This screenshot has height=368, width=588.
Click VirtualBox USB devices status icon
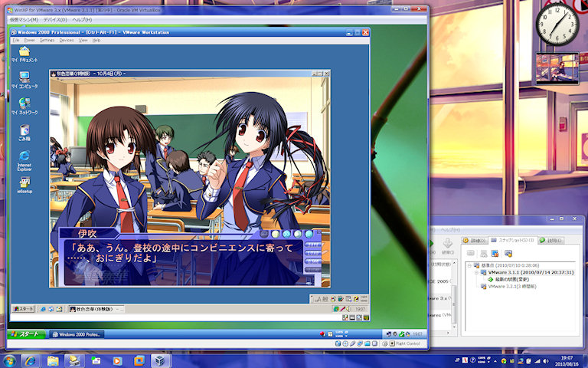(x=353, y=343)
